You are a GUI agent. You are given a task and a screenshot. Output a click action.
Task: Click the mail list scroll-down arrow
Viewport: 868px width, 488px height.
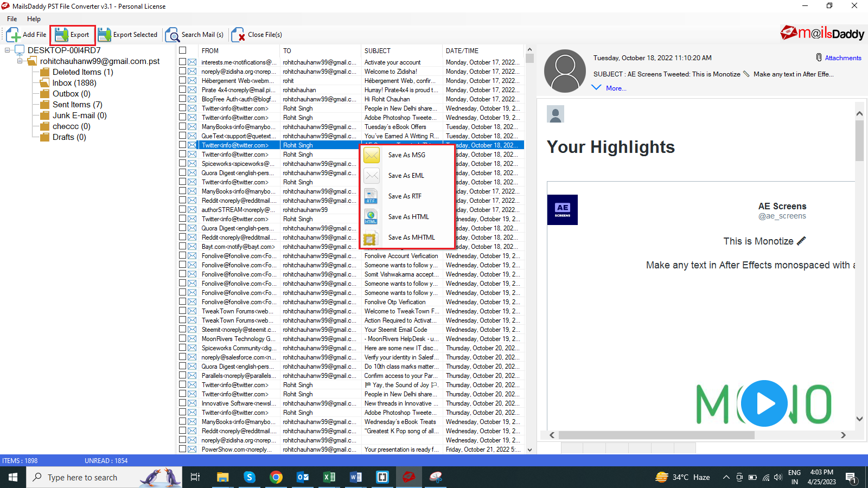[529, 450]
